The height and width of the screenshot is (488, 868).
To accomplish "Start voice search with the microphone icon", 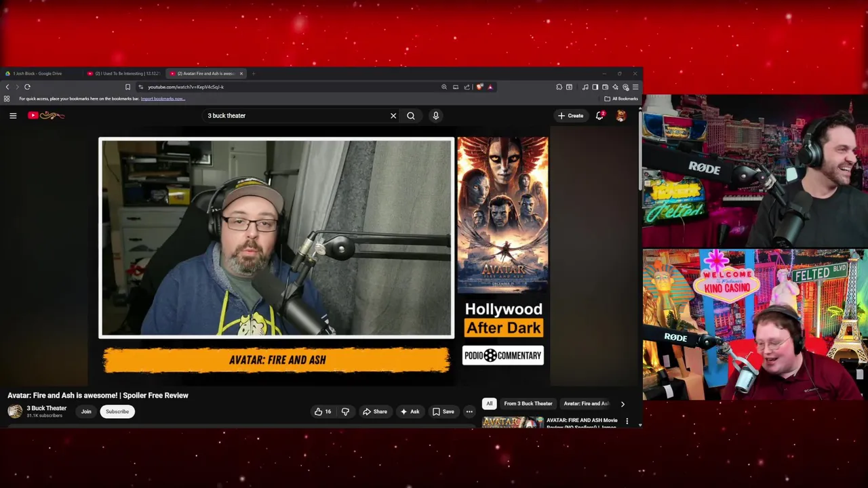I will click(436, 116).
